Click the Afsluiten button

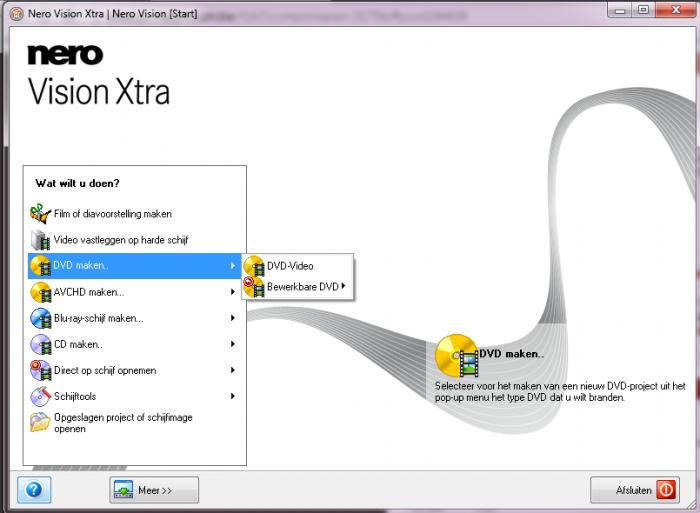[x=635, y=490]
